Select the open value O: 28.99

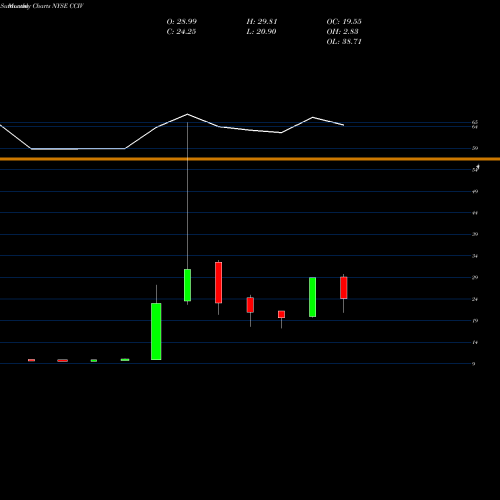click(182, 22)
